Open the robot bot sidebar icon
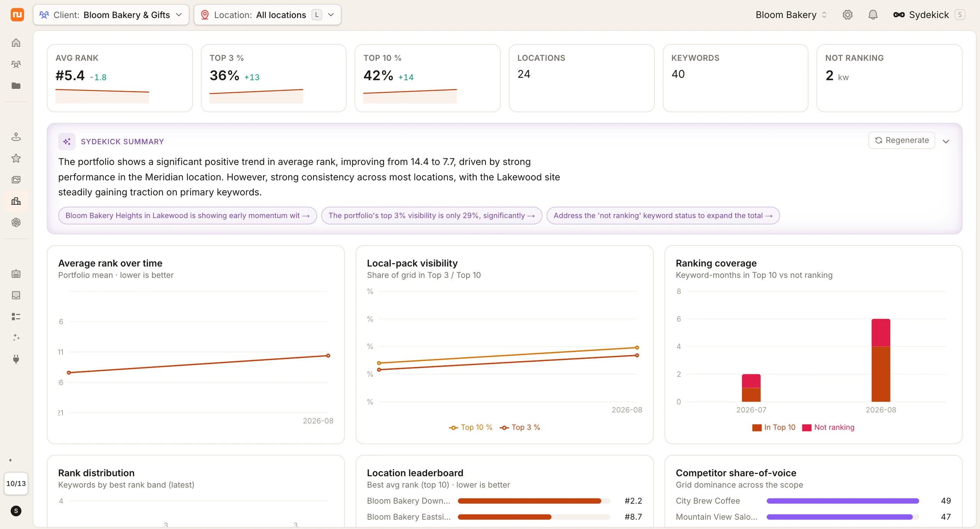Image resolution: width=980 pixels, height=529 pixels. click(16, 273)
